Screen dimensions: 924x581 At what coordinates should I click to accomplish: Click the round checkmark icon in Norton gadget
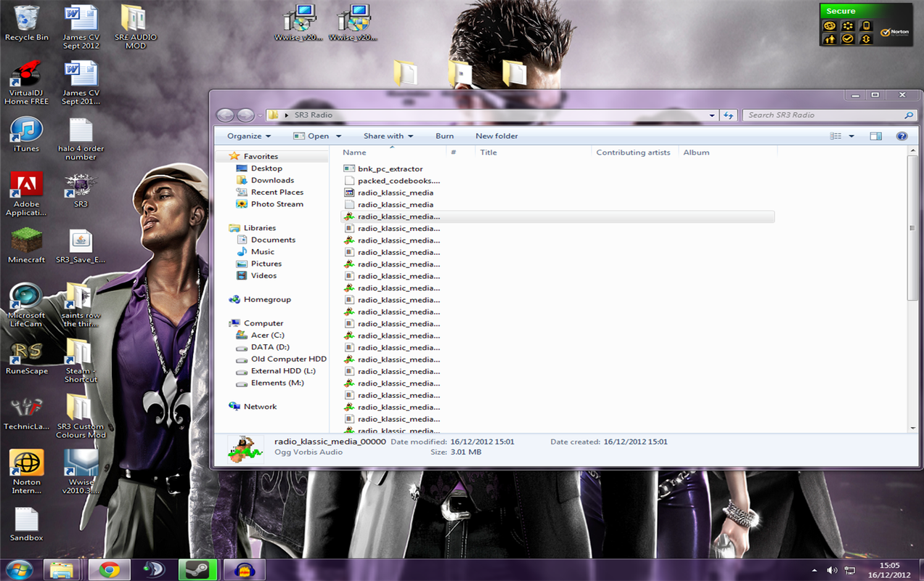(848, 39)
